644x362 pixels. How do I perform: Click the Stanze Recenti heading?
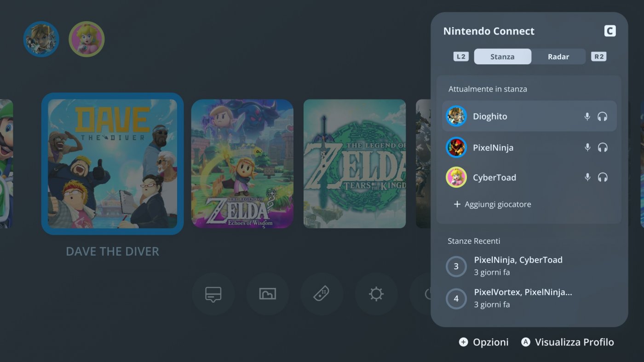pyautogui.click(x=474, y=241)
